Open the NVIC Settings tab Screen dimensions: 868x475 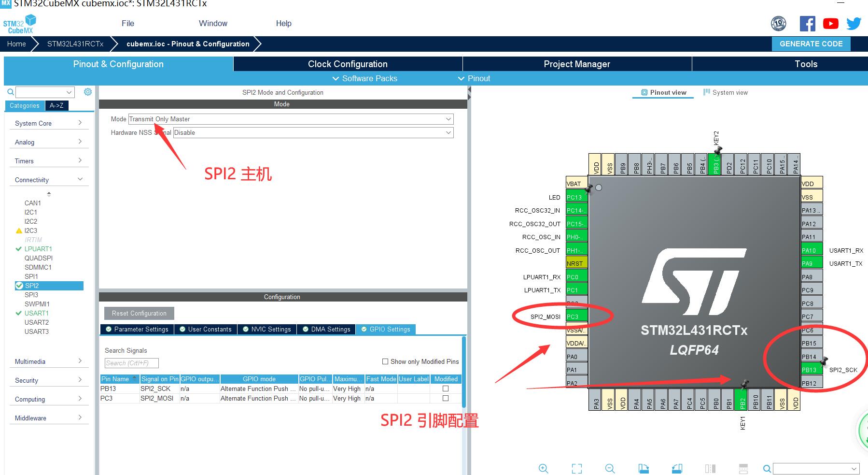[x=267, y=329]
